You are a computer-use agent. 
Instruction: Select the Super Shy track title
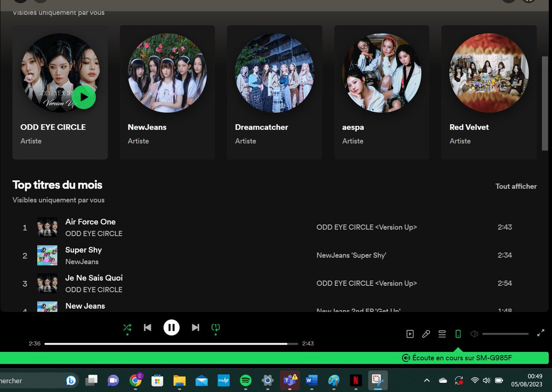83,250
